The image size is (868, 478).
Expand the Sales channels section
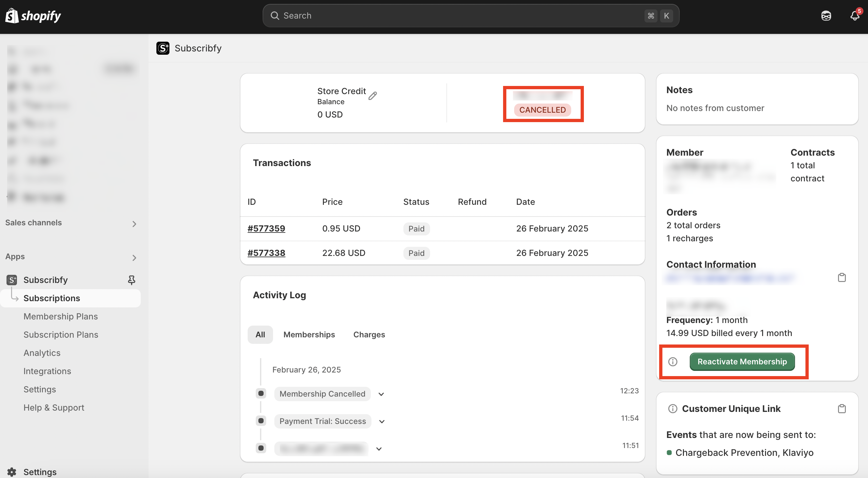[x=134, y=224]
